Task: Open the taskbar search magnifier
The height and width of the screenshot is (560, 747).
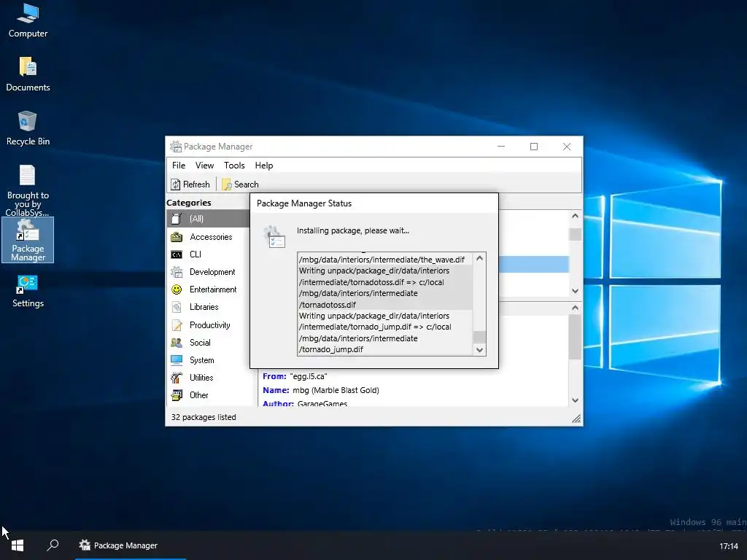Action: [x=53, y=545]
